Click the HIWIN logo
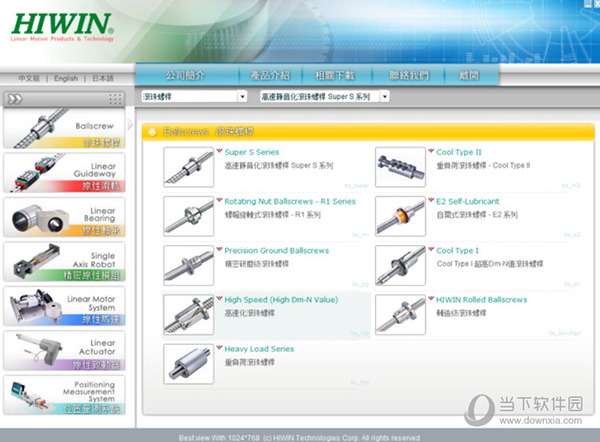The height and width of the screenshot is (442, 600). 62,26
